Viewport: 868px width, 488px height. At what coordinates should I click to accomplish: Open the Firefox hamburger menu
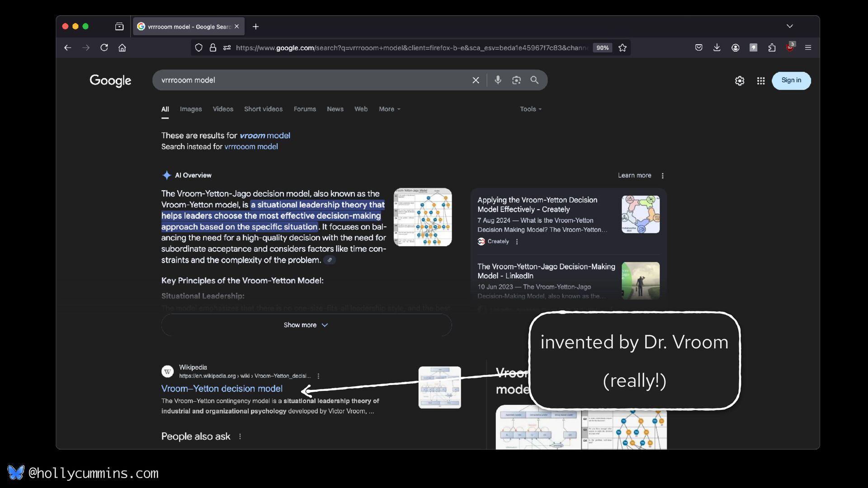pyautogui.click(x=808, y=47)
